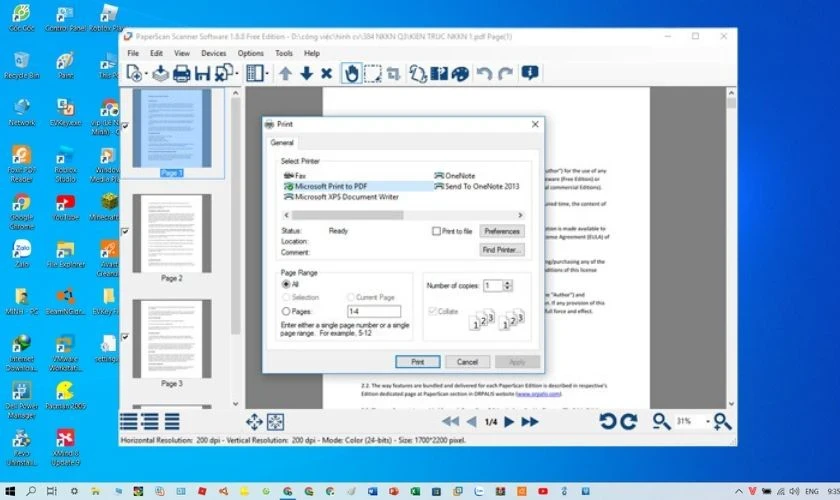
Task: Click the book with question mark icon
Action: pos(439,73)
